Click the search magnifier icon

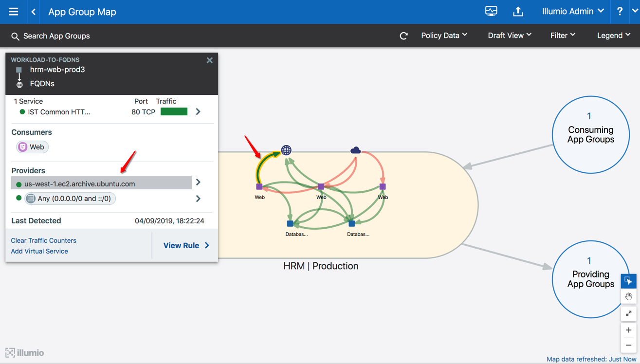[15, 36]
